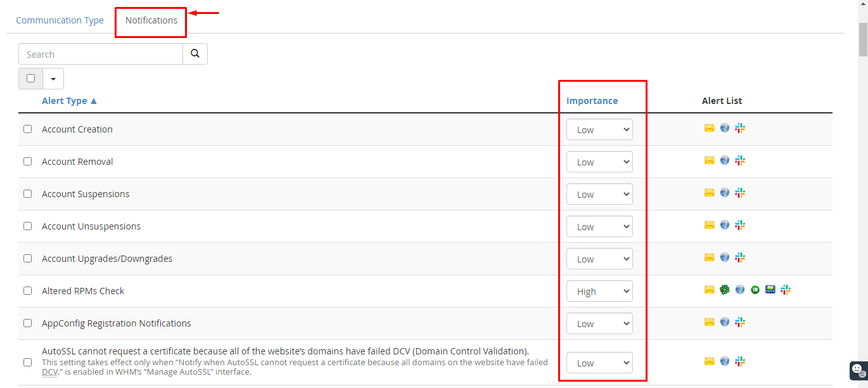Screen dimensions: 868x388
Task: Click the email icon in AutoSSL failed DCV row
Action: [x=709, y=361]
